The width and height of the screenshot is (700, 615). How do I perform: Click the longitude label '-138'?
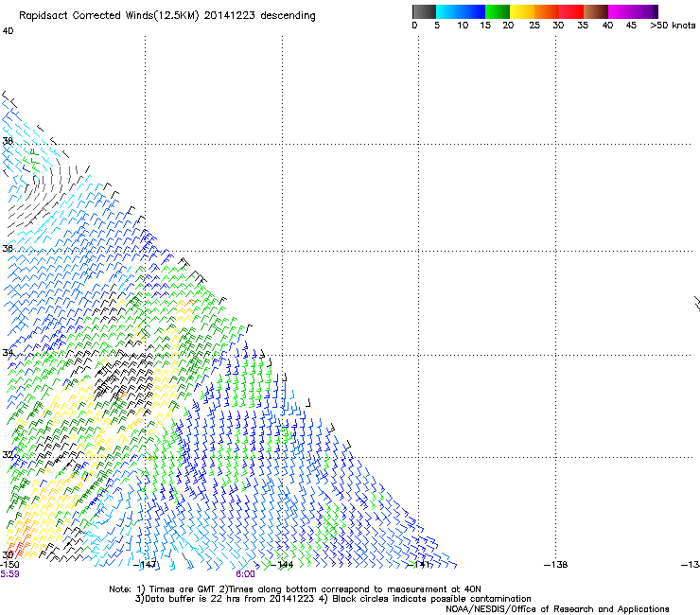tap(556, 565)
